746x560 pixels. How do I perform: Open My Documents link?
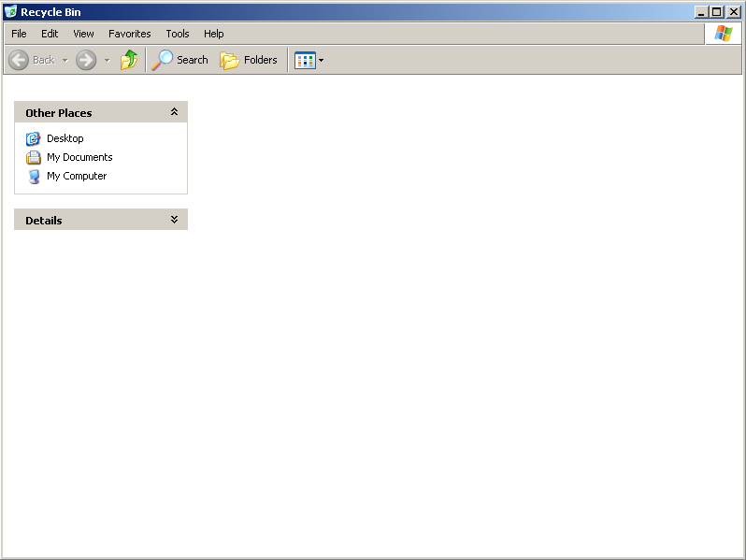pos(79,157)
